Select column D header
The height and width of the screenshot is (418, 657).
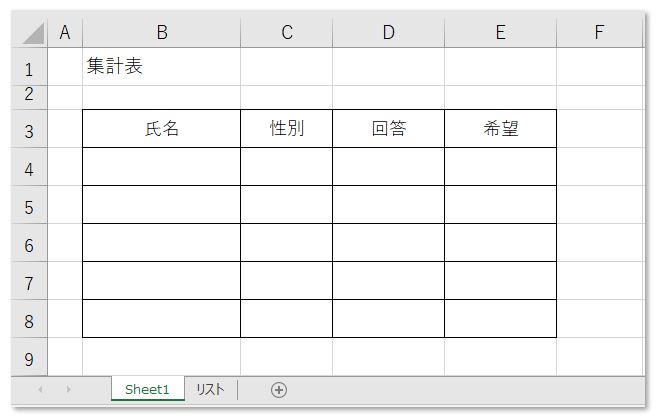388,32
